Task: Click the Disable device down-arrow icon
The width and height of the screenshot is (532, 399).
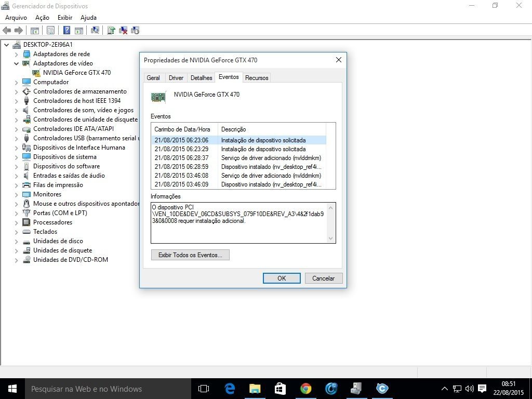Action: (x=135, y=31)
